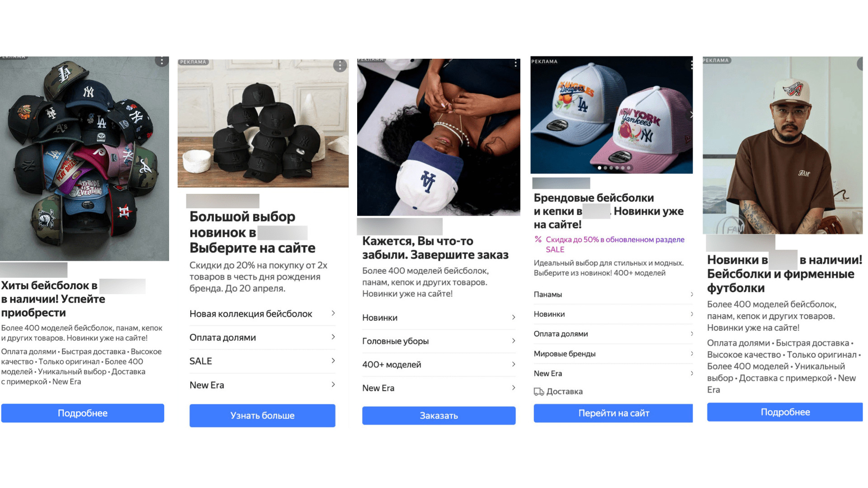Open three-dot menu on black caps ad
Image resolution: width=868 pixels, height=488 pixels.
coord(340,66)
